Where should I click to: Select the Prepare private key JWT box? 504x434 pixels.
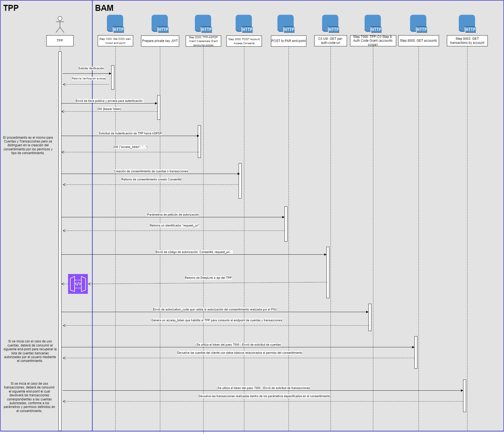[x=160, y=41]
